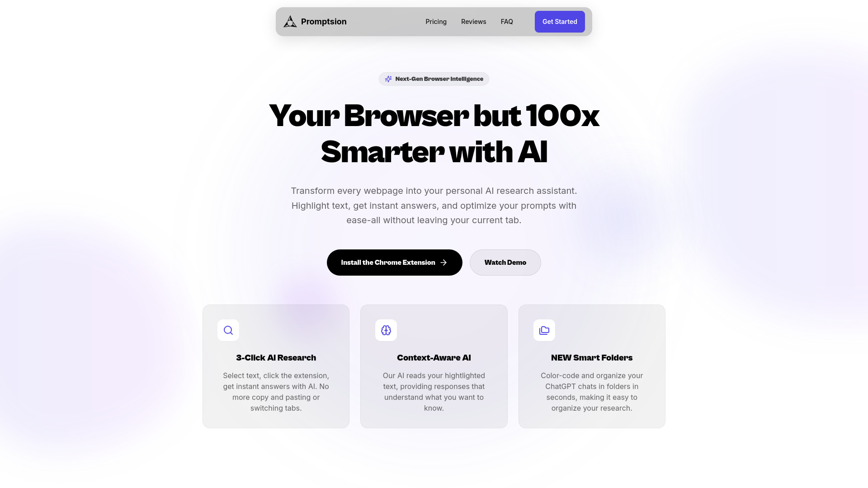868x488 pixels.
Task: Select the Promptsion brand name text link
Action: point(323,21)
